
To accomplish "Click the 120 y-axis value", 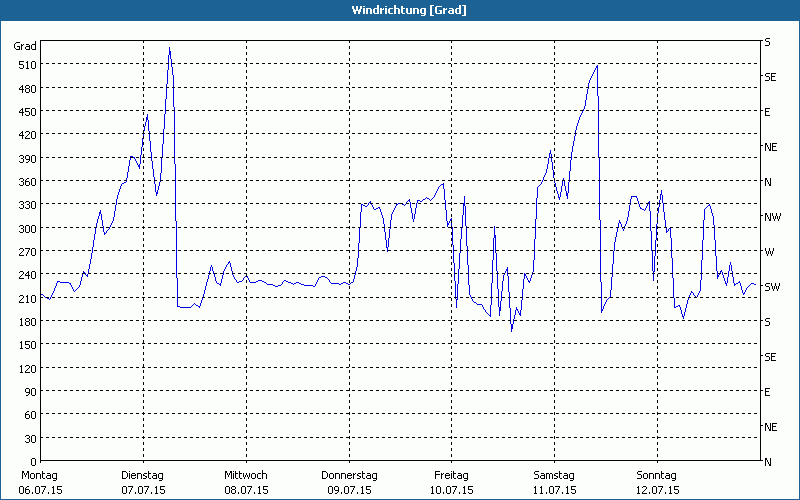I will pyautogui.click(x=28, y=368).
